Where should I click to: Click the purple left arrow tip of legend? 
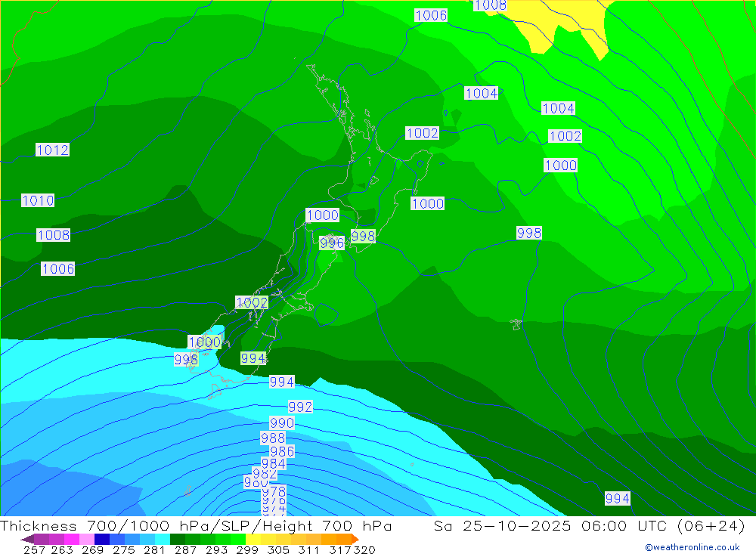[27, 540]
